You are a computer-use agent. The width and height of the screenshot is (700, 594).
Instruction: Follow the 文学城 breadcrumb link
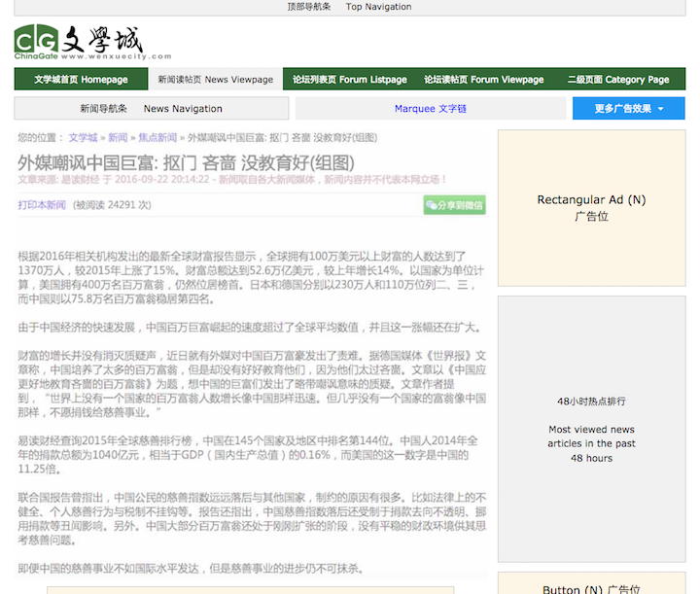click(83, 137)
